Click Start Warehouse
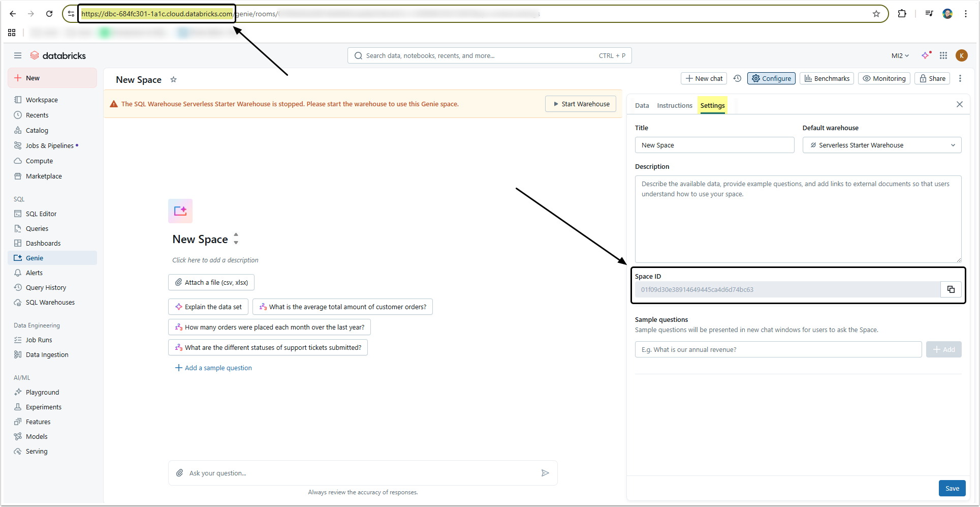Screen dimensions: 980x507 (581, 104)
